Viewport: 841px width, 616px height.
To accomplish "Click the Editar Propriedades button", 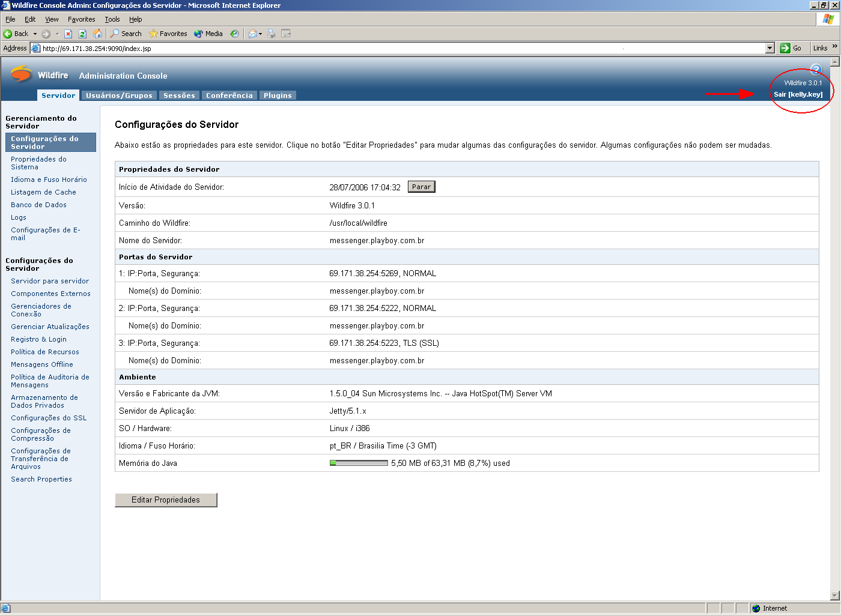I will (x=166, y=500).
